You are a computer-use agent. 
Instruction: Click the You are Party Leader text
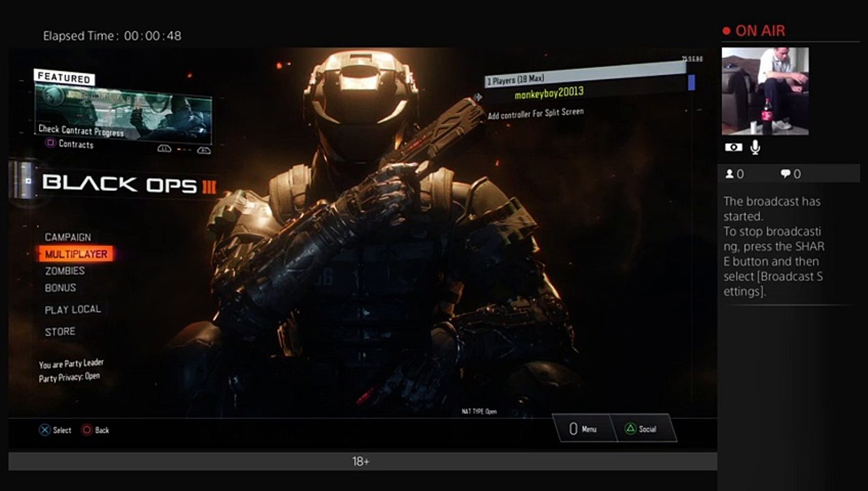pos(71,364)
